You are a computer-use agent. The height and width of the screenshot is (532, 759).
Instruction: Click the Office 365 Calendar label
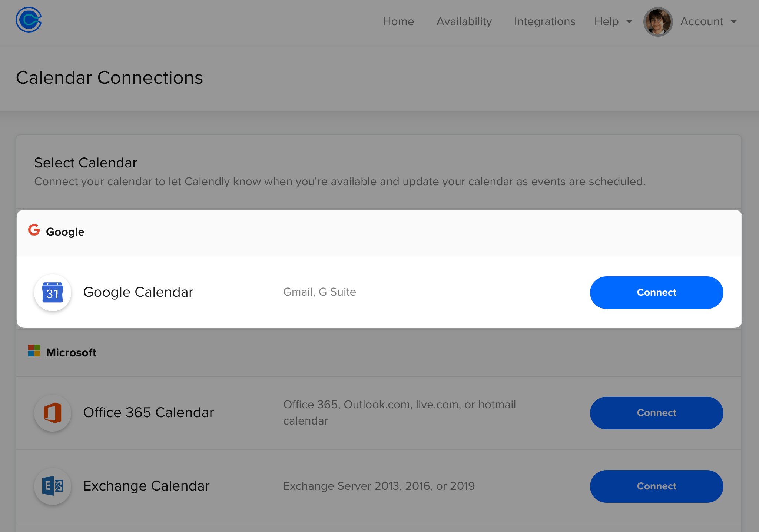point(148,412)
